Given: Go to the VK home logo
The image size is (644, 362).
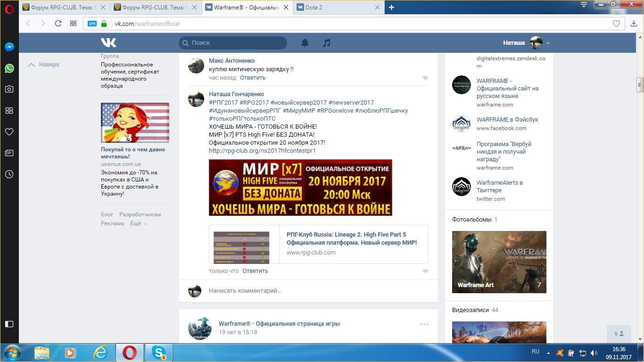Looking at the screenshot, I should 108,43.
